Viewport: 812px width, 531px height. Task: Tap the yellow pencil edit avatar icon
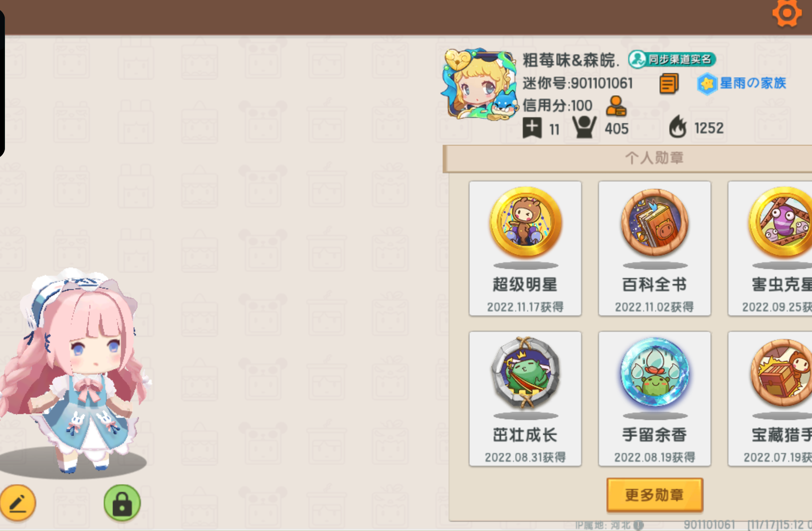[x=18, y=503]
